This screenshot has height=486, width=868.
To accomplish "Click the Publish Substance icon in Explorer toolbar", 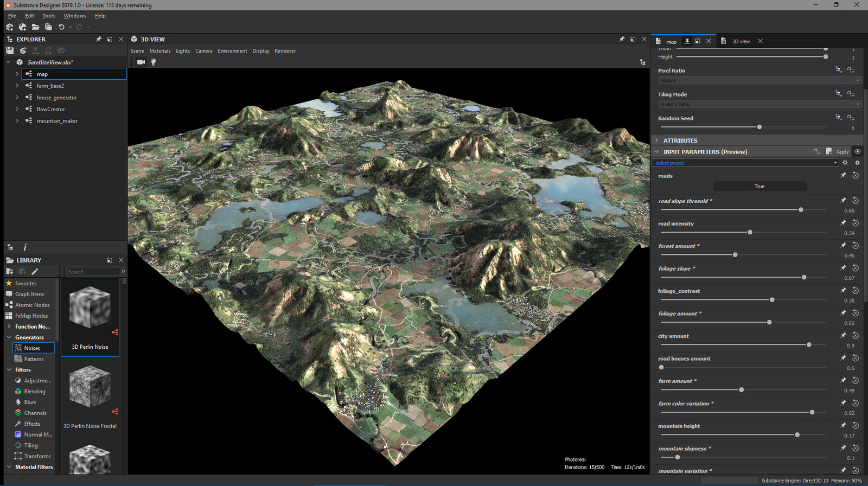I will [x=23, y=50].
